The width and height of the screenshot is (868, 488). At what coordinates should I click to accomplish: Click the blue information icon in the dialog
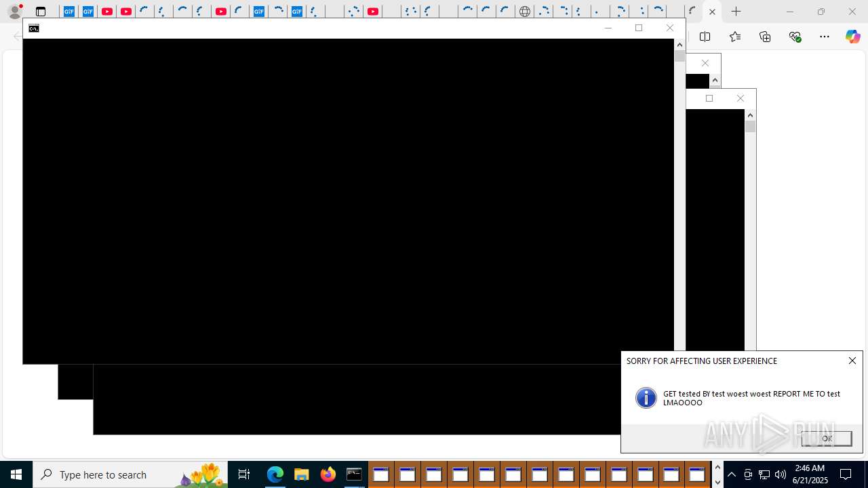coord(646,398)
